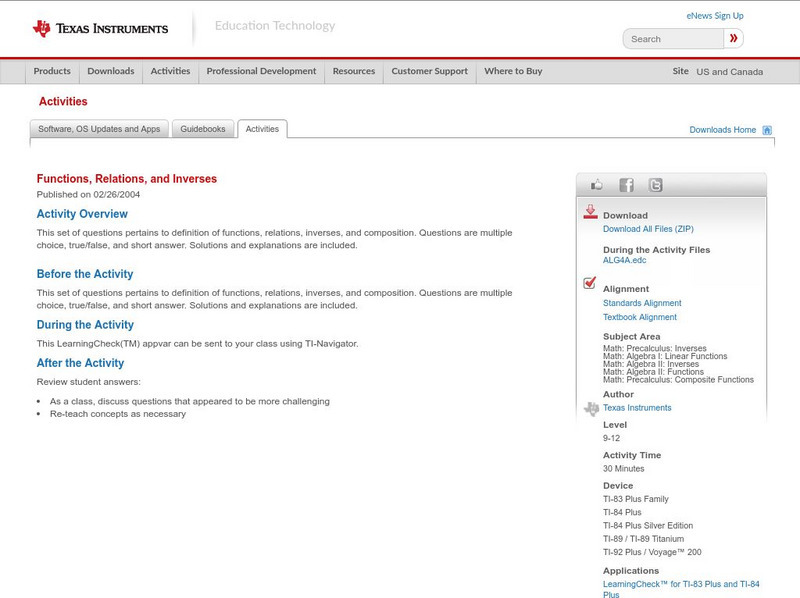Open the Activities nav menu

170,71
